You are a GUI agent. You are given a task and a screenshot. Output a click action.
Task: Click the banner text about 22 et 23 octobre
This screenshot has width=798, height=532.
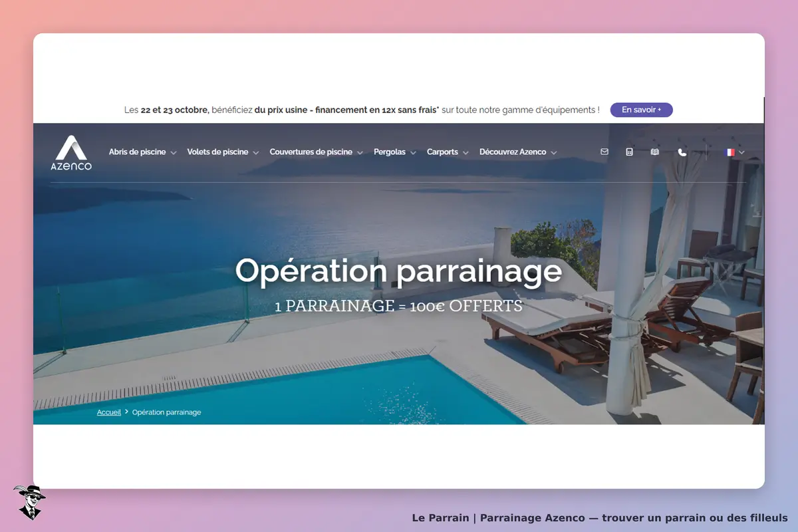pos(362,110)
